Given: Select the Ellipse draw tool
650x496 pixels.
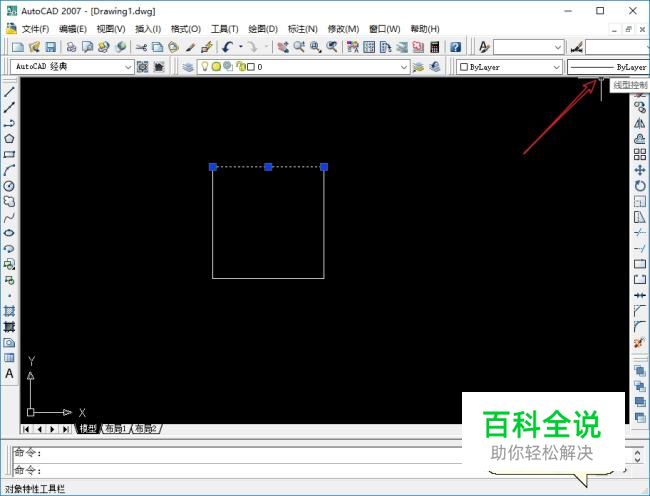Looking at the screenshot, I should tap(9, 233).
